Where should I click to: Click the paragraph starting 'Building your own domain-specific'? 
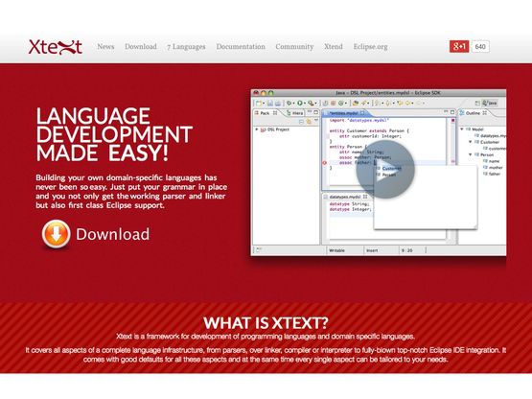click(x=131, y=192)
